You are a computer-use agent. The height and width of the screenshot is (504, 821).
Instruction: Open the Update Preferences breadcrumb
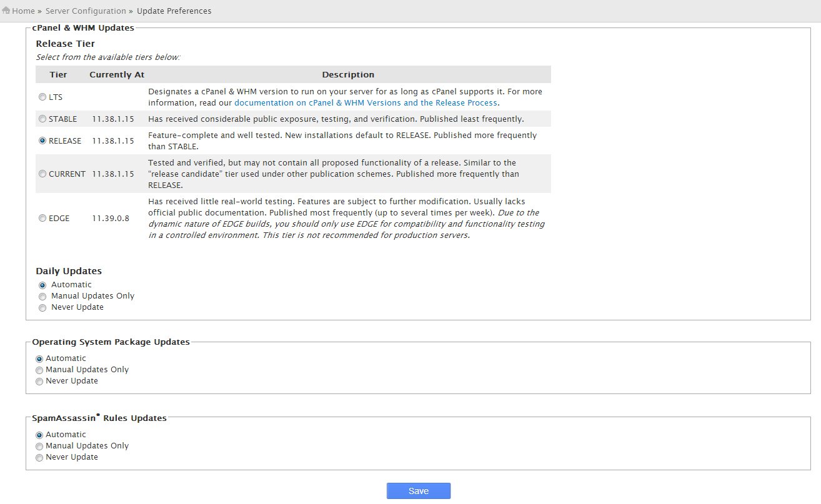click(174, 11)
